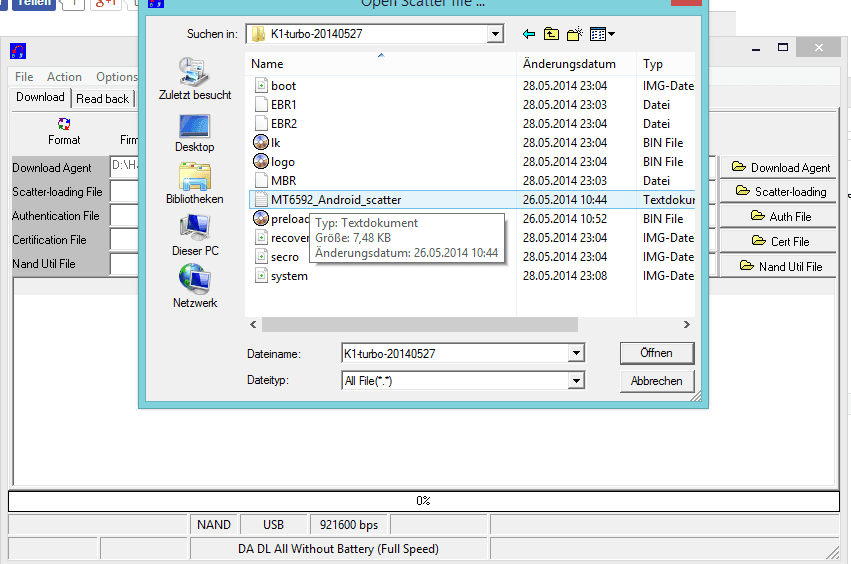Viewport: 851px width, 564px height.
Task: Select the lk BIN file icon
Action: (x=261, y=142)
